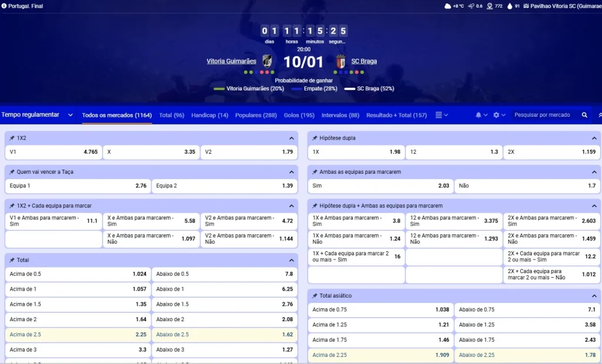Open the market list layout menu
The image size is (602, 364).
coord(442,115)
